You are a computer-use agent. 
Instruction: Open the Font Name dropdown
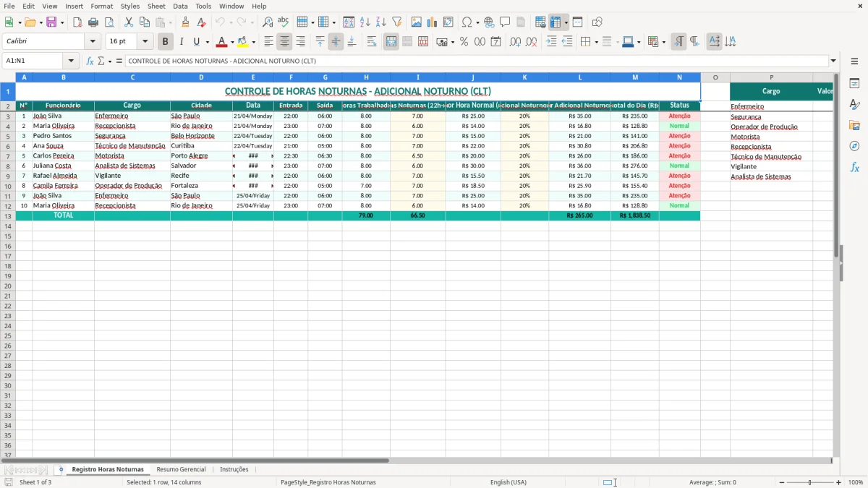(x=93, y=42)
